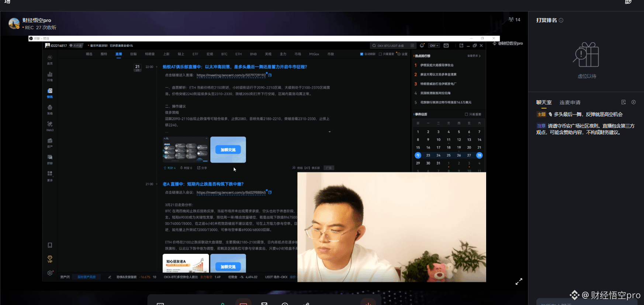Copy the first Tencent meeting link icon
The width and height of the screenshot is (644, 305).
pos(270,75)
